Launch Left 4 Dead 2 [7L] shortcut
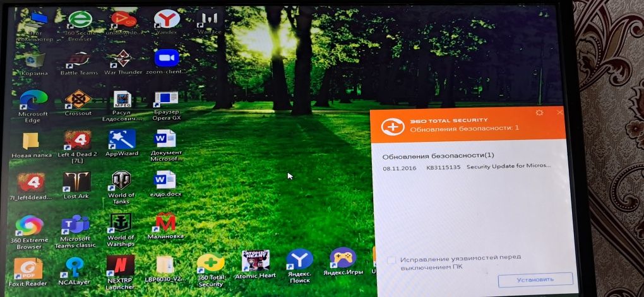 tap(77, 148)
